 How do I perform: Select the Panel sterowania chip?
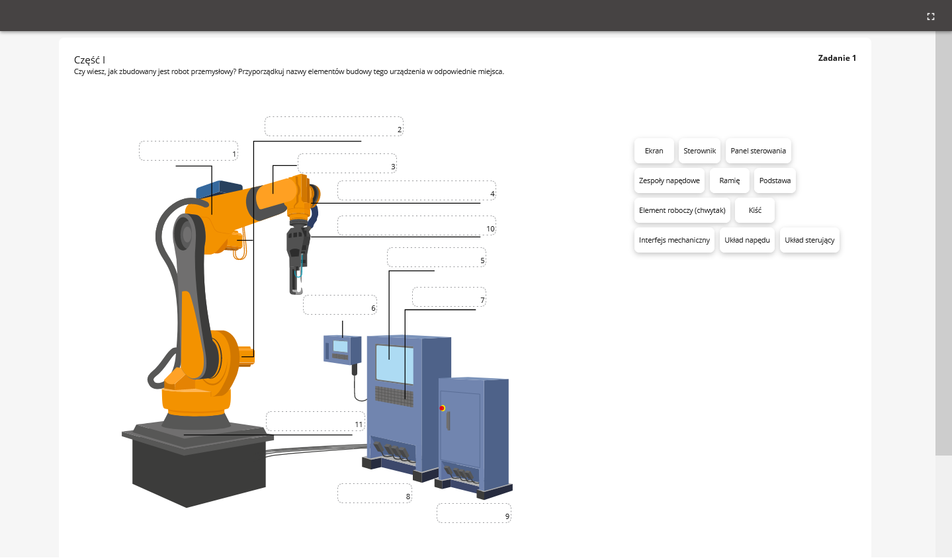[757, 151]
